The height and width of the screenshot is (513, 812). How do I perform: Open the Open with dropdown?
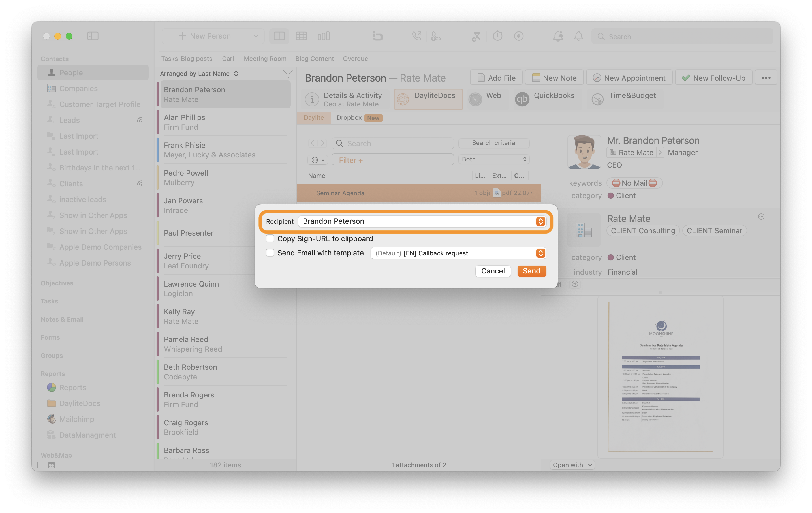[x=572, y=465]
